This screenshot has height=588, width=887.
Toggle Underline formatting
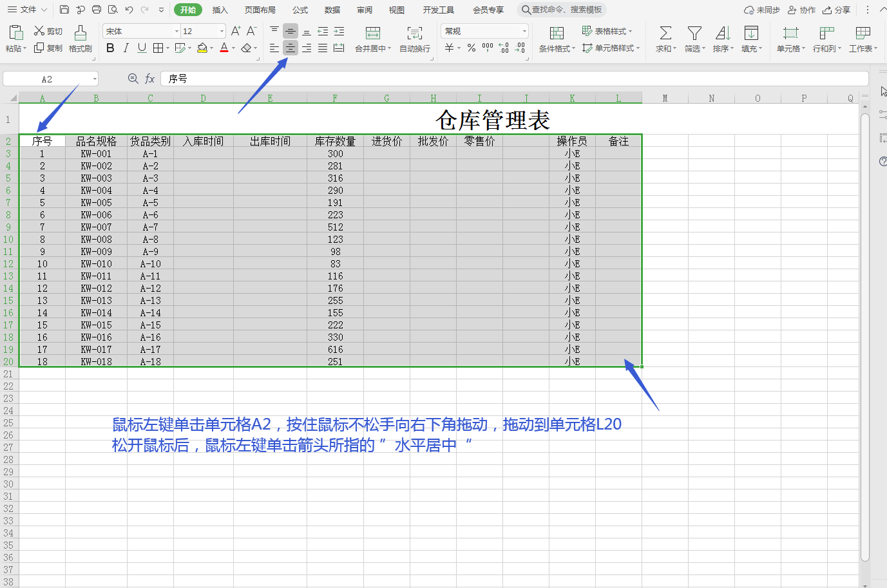[x=142, y=48]
